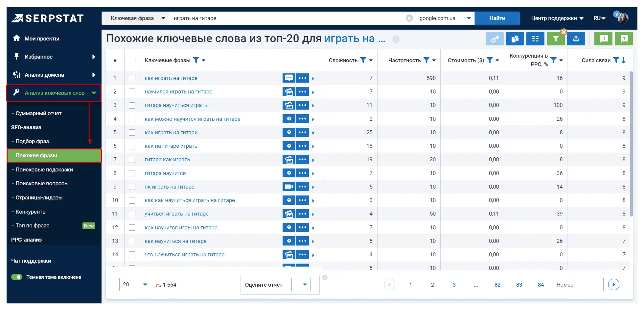This screenshot has height=310, width=644.
Task: Click the three-dots icon for row 1 keyword
Action: 302,78
